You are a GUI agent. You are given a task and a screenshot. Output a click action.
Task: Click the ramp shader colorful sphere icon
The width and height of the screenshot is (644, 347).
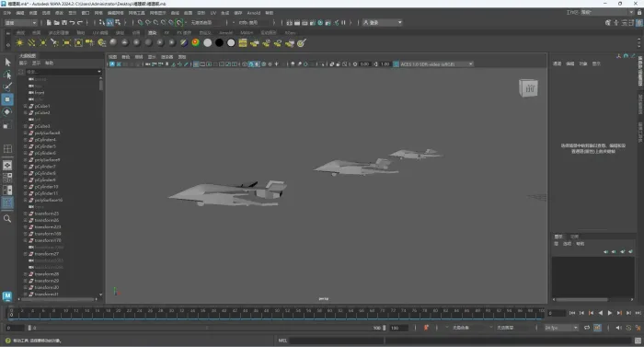tap(196, 42)
